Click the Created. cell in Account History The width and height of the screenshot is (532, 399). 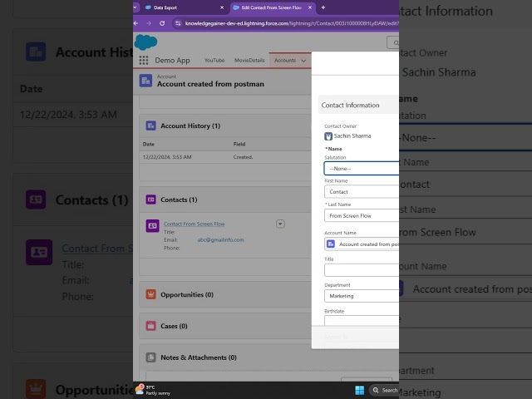point(243,157)
